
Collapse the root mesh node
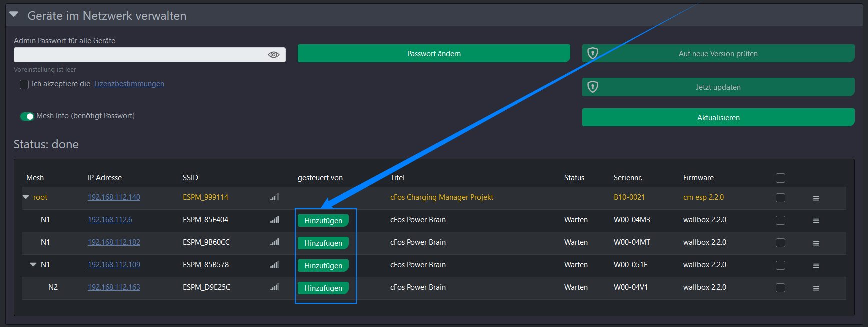point(26,197)
